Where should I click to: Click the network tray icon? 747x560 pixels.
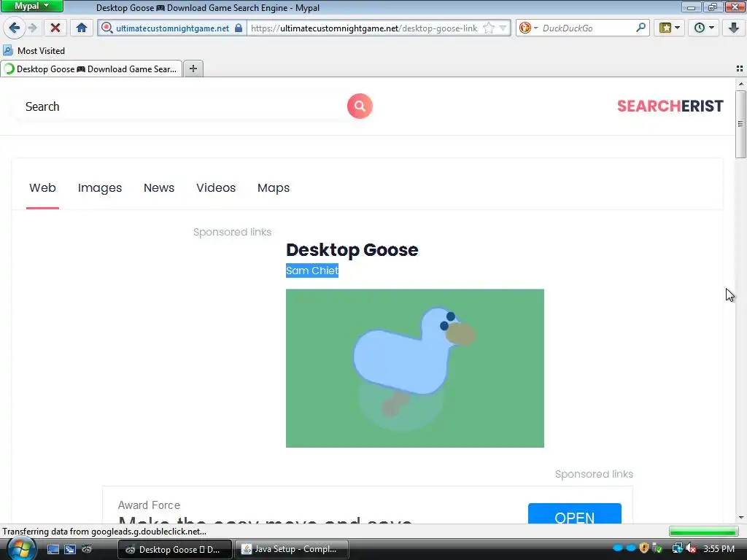pos(677,548)
